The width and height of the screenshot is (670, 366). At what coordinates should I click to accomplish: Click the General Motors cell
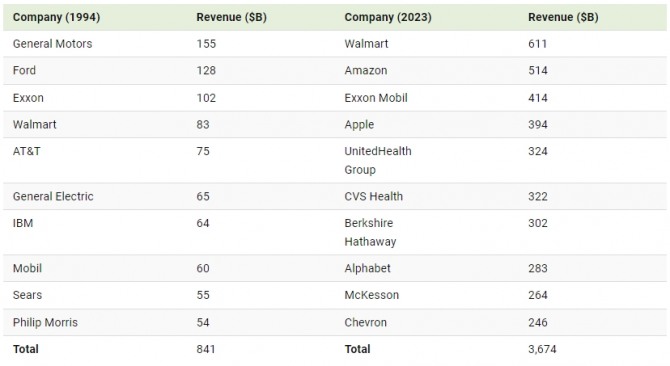coord(53,44)
